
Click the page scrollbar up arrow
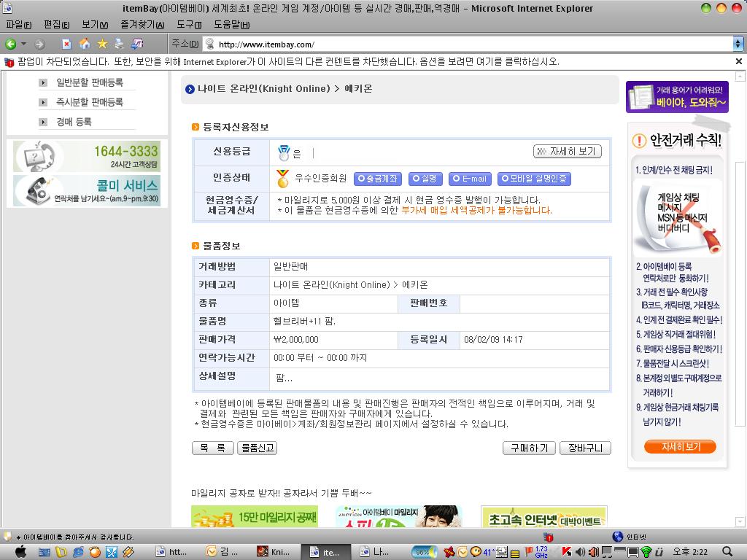tap(740, 76)
